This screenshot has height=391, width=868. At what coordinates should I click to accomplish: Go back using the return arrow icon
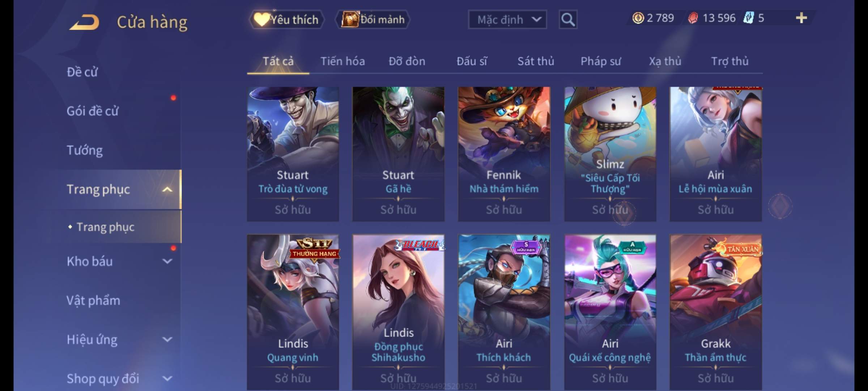[85, 22]
